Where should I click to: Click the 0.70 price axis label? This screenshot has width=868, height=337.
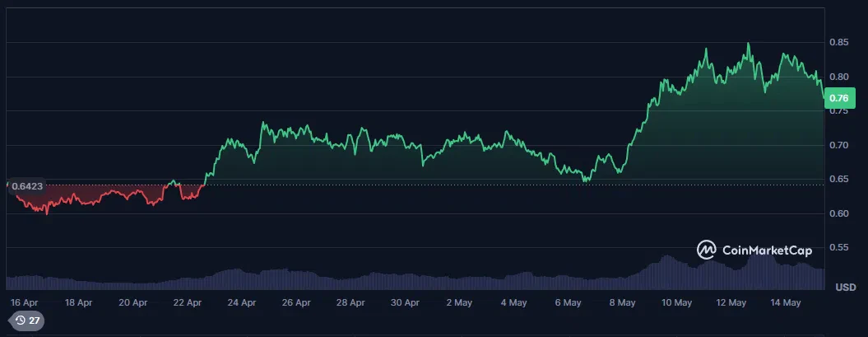click(838, 145)
